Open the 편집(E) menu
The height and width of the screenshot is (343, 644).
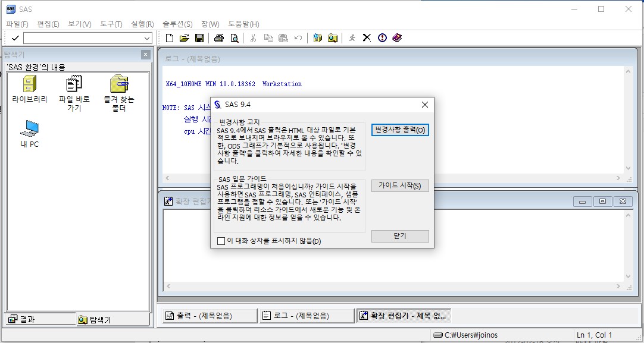point(48,24)
